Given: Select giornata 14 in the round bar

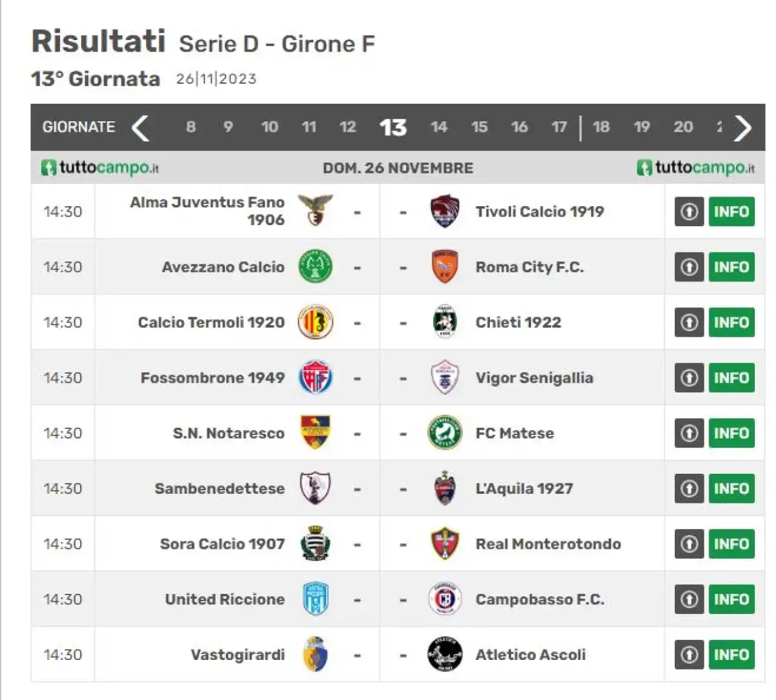Looking at the screenshot, I should 438,127.
